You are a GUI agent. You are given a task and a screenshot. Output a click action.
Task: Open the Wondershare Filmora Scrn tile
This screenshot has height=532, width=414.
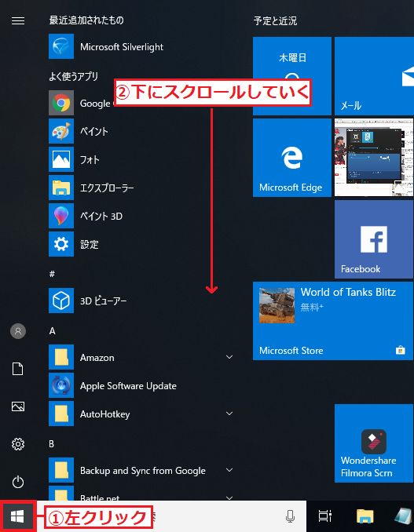pyautogui.click(x=374, y=443)
